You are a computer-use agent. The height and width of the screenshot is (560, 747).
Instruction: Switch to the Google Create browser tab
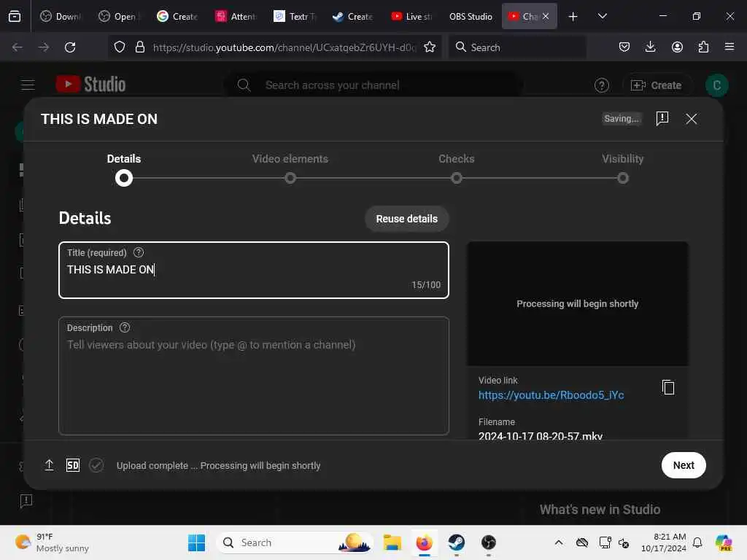point(178,16)
